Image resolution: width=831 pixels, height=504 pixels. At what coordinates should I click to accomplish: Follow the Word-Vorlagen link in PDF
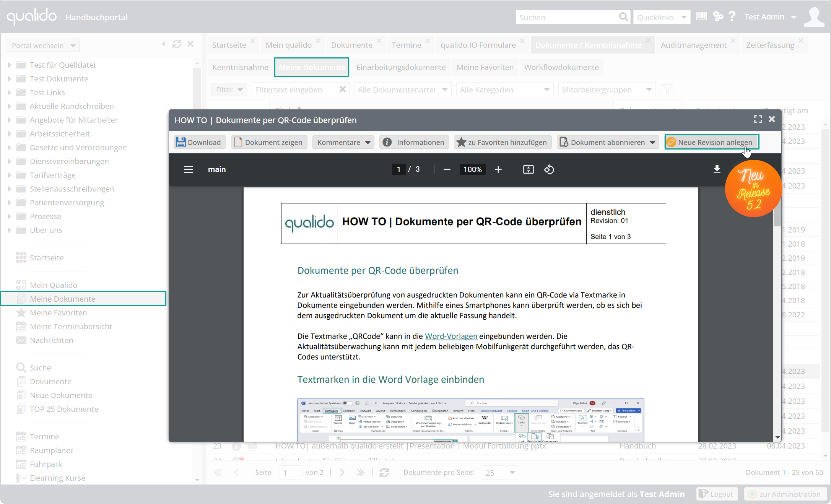click(451, 336)
